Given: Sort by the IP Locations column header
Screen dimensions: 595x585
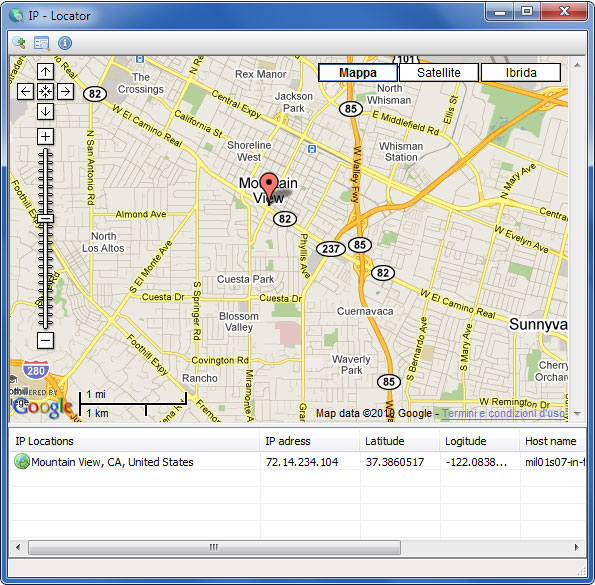Looking at the screenshot, I should click(134, 441).
